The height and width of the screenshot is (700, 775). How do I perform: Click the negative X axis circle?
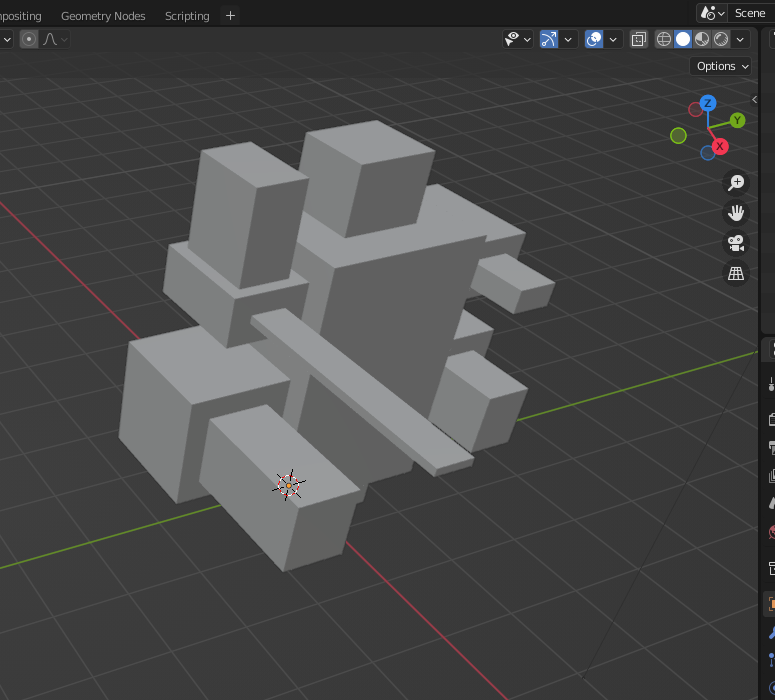pos(695,109)
